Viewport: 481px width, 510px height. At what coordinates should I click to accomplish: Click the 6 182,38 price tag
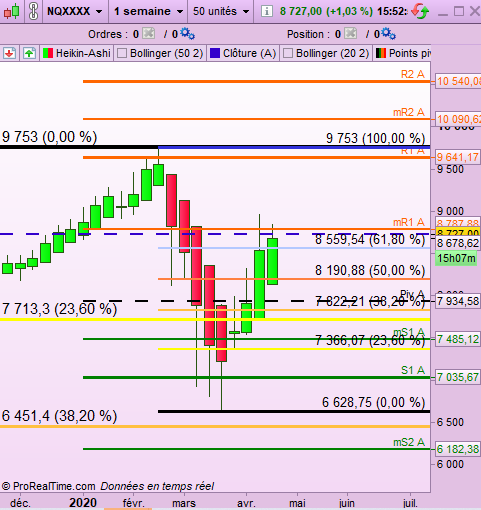pyautogui.click(x=457, y=449)
